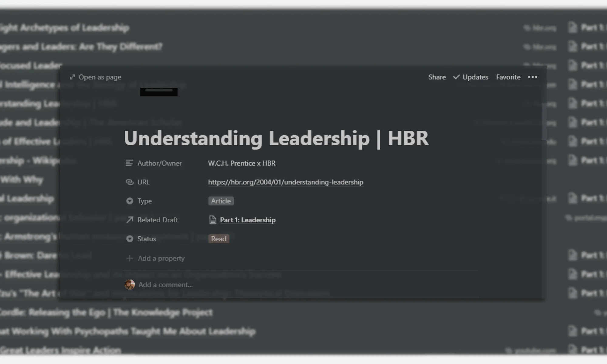Viewport: 607px width, 364px height.
Task: Click the Type select property icon
Action: [x=130, y=201]
